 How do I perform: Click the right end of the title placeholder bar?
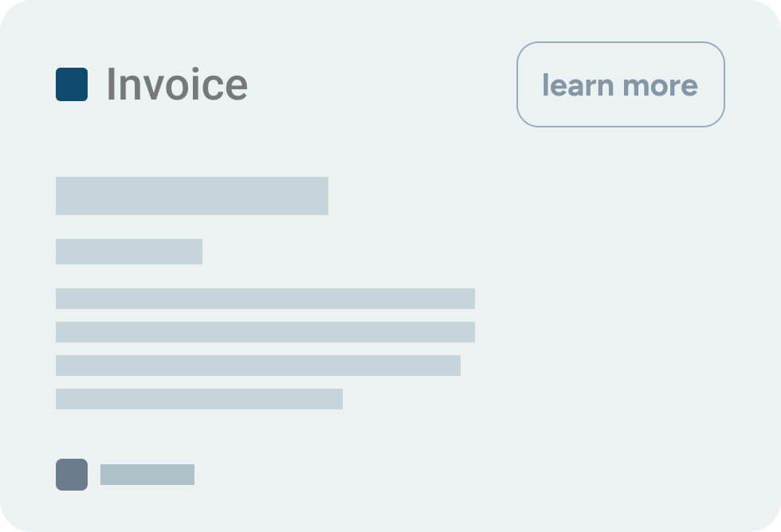[x=321, y=196]
